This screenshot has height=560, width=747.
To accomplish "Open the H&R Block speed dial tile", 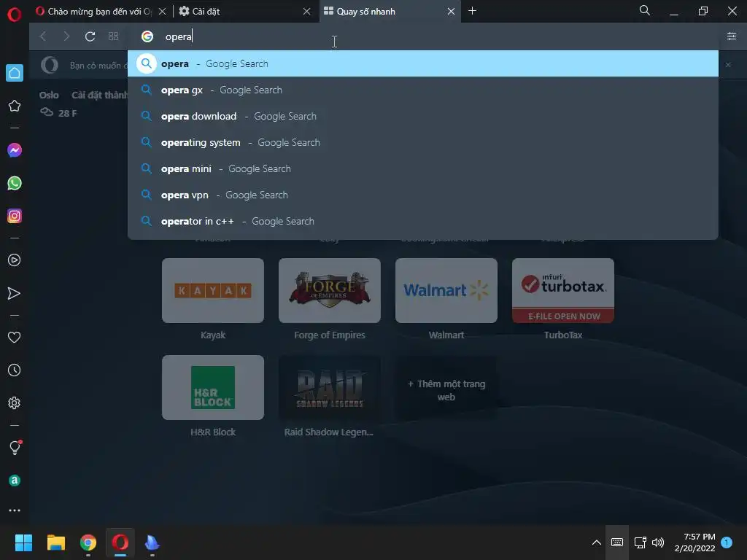I will 213,388.
